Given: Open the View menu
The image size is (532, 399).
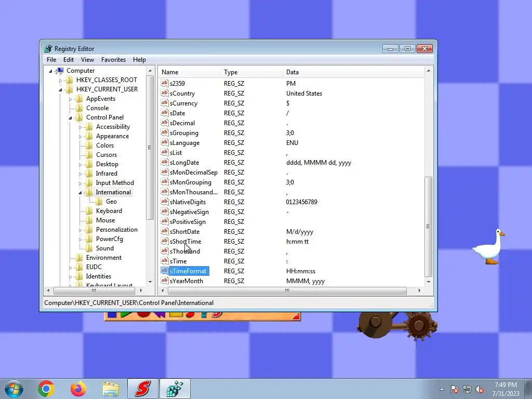Looking at the screenshot, I should click(x=87, y=60).
